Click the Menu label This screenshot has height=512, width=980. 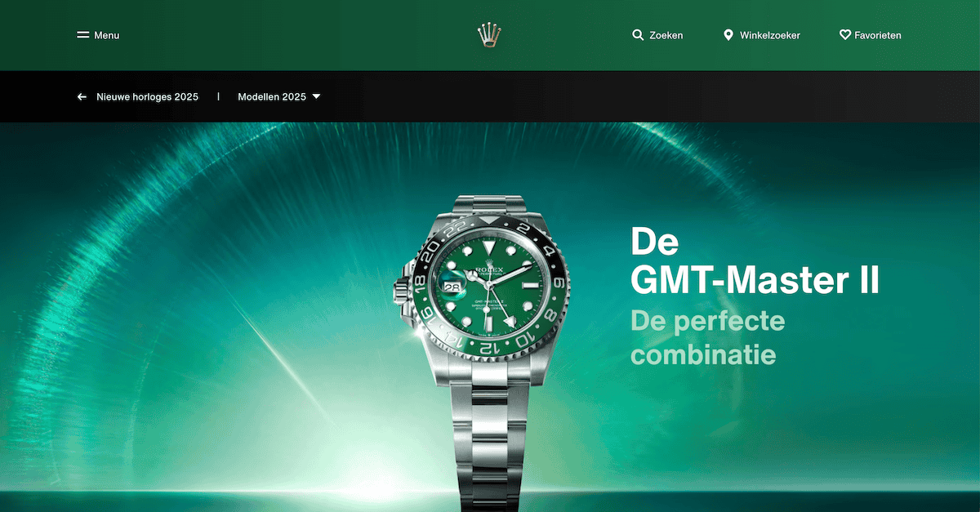[107, 35]
